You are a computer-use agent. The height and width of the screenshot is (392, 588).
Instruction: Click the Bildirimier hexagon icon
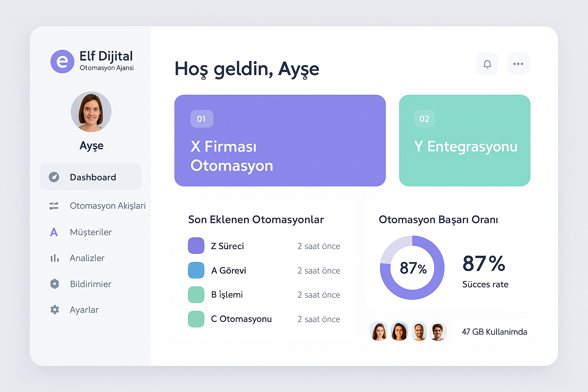(x=54, y=284)
